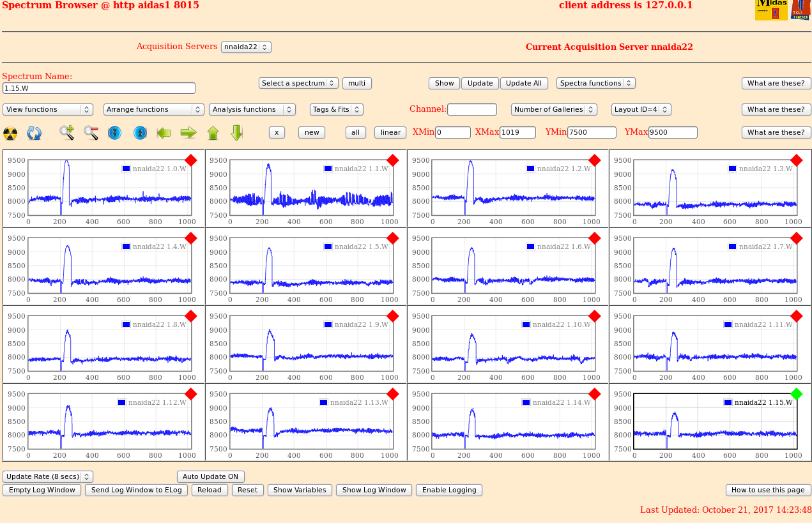Click the green up arrow icon
Viewport: 812px width, 523px height.
tap(213, 133)
